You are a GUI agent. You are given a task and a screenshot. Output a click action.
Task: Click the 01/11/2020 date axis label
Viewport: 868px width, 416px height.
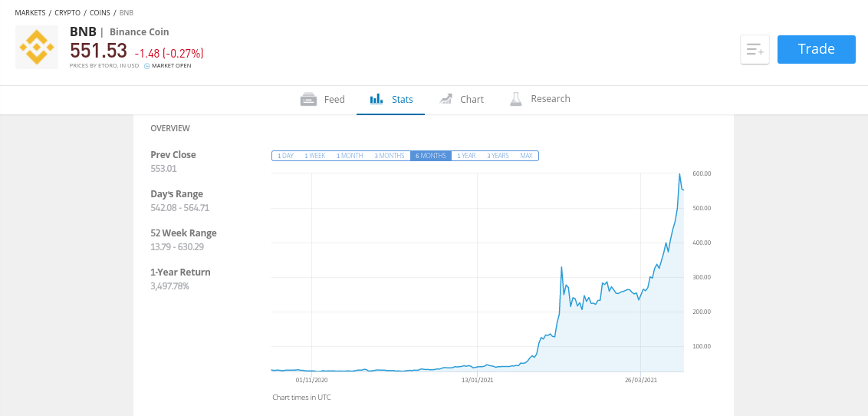pyautogui.click(x=312, y=380)
